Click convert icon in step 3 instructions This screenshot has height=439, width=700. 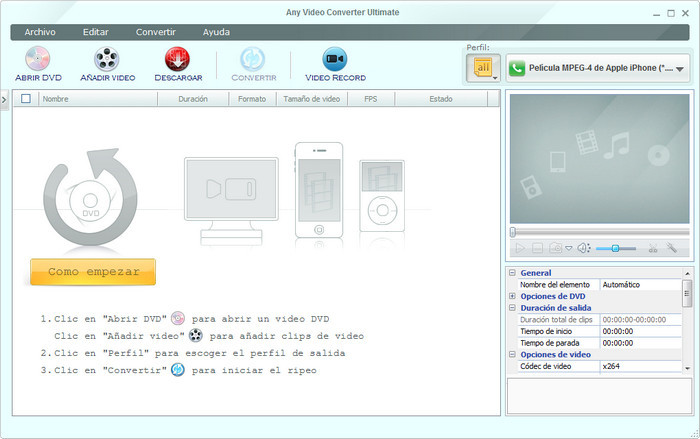tap(178, 370)
